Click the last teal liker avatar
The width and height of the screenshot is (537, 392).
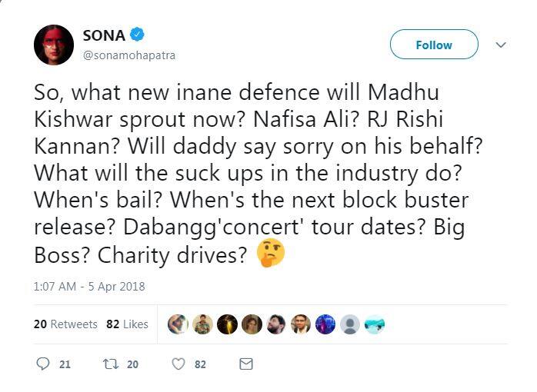click(x=375, y=324)
